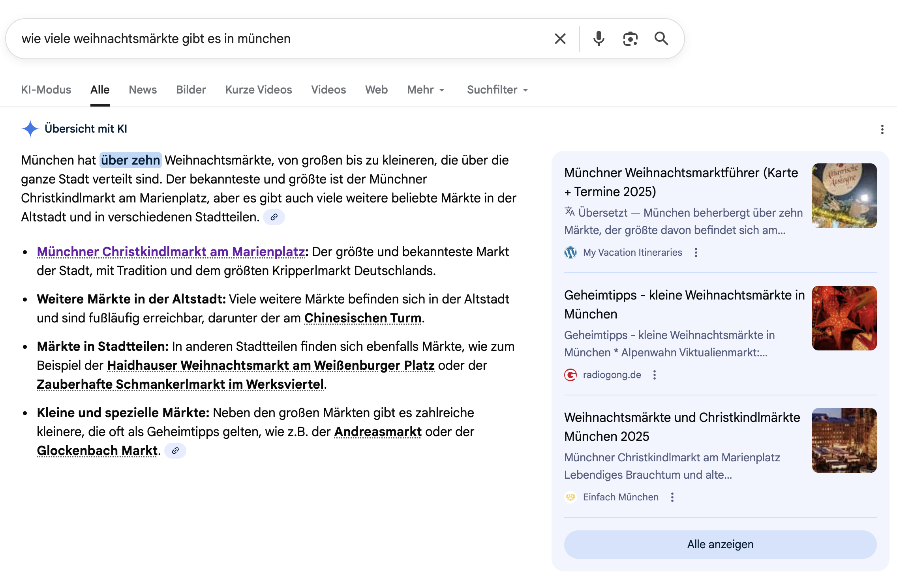Viewport: 897px width, 588px height.
Task: Click the red star thumbnail for Geheimtipps
Action: point(844,318)
